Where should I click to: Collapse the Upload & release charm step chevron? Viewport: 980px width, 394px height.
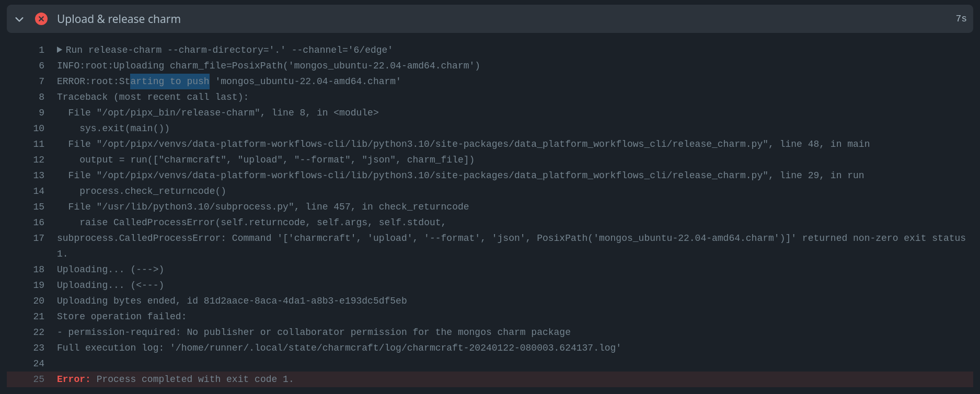pyautogui.click(x=19, y=19)
